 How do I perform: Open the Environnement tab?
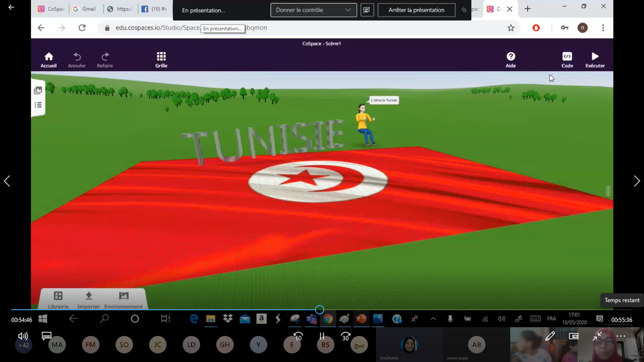[123, 300]
